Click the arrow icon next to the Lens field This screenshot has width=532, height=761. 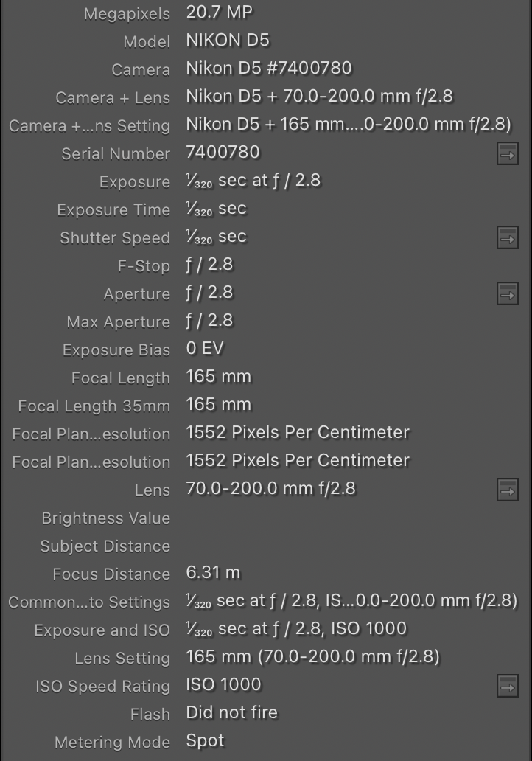pos(507,489)
